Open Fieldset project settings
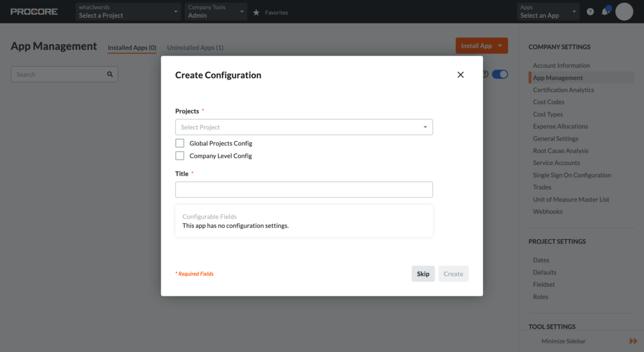 (x=544, y=284)
